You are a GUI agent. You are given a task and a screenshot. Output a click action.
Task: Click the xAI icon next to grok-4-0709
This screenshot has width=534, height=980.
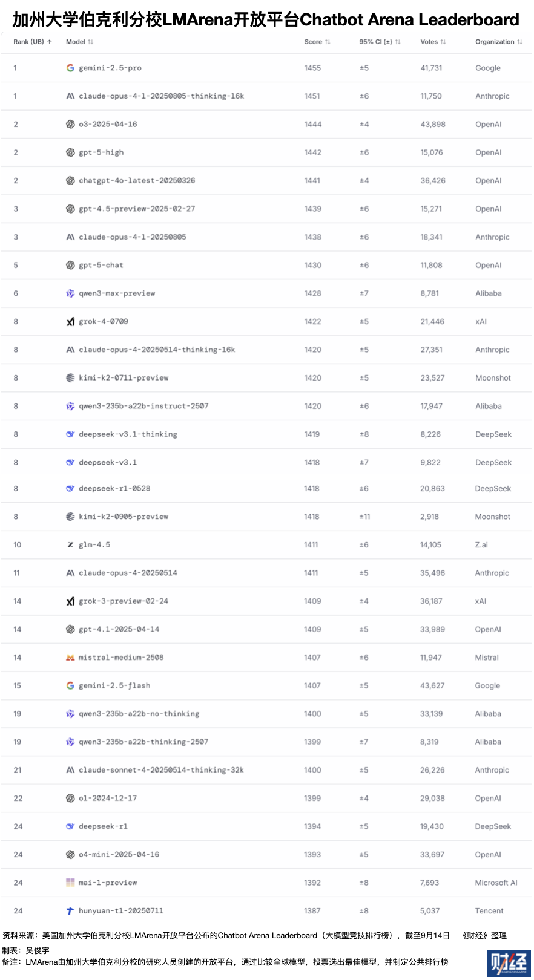coord(70,321)
